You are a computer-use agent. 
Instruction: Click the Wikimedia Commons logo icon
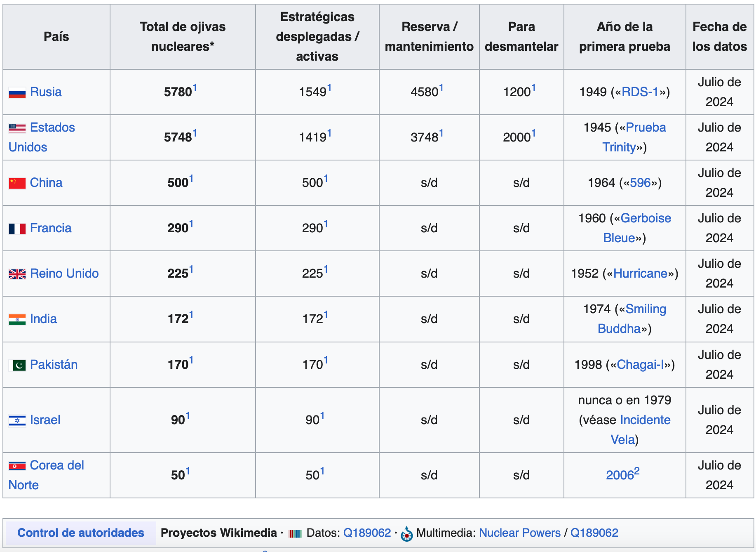point(406,533)
